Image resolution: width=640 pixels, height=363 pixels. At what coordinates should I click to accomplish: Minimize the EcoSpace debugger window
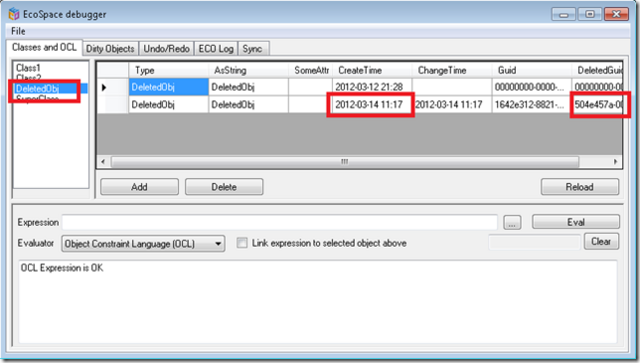564,14
